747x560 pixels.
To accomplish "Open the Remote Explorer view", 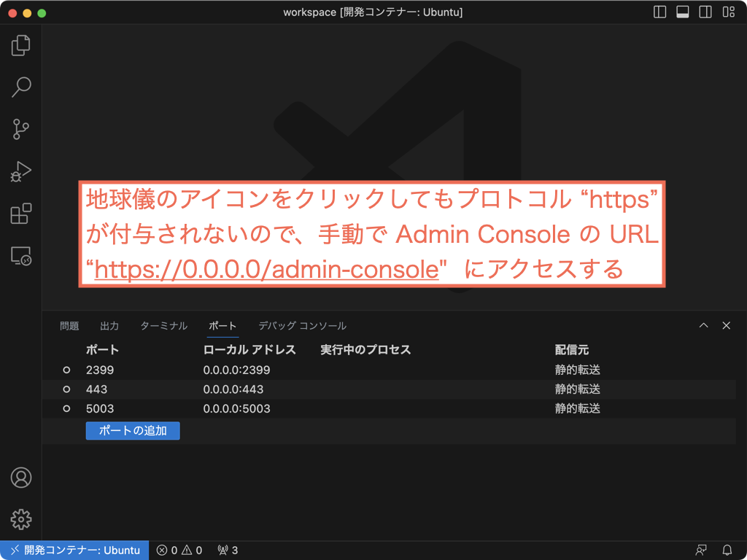I will (x=20, y=256).
